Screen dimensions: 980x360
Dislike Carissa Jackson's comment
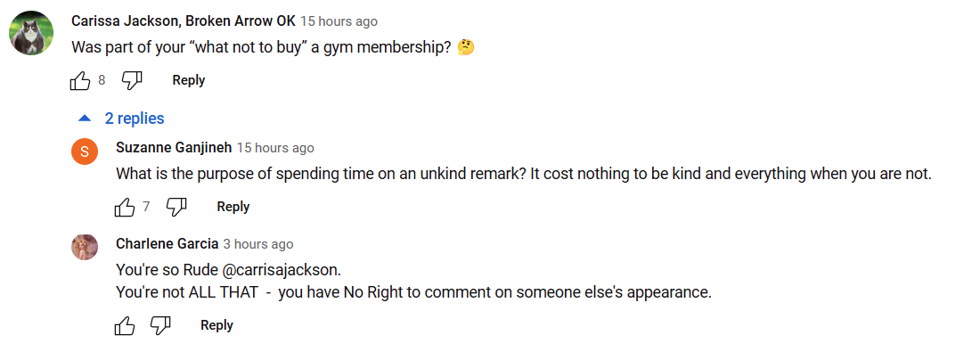132,80
